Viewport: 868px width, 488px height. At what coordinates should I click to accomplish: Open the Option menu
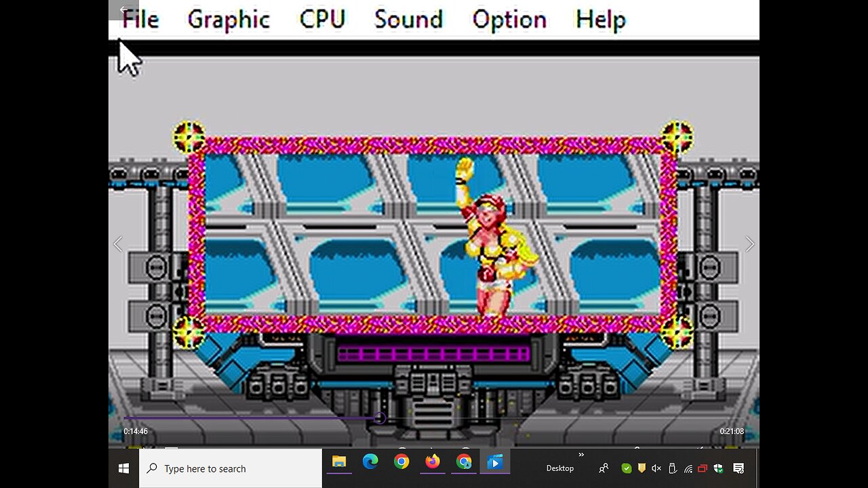(x=509, y=20)
